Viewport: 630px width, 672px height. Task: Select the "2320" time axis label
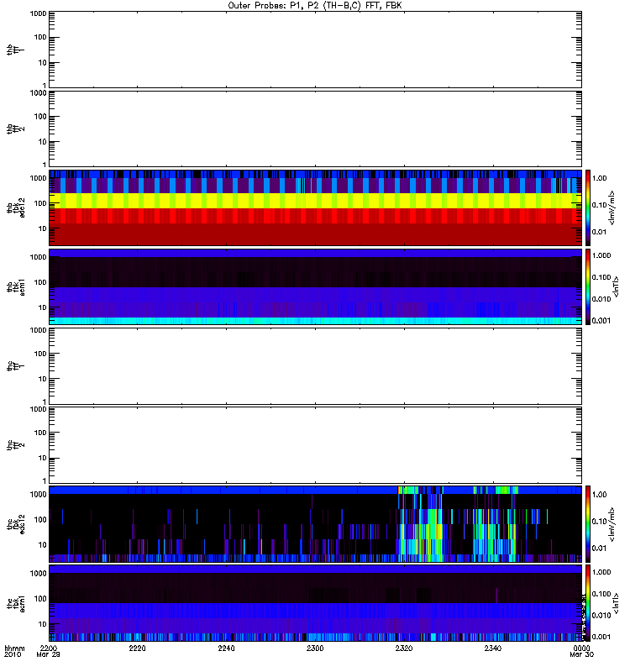(404, 648)
